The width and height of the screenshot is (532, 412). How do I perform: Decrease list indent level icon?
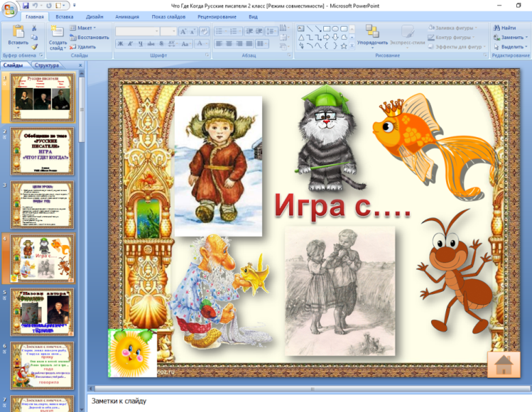tap(249, 32)
